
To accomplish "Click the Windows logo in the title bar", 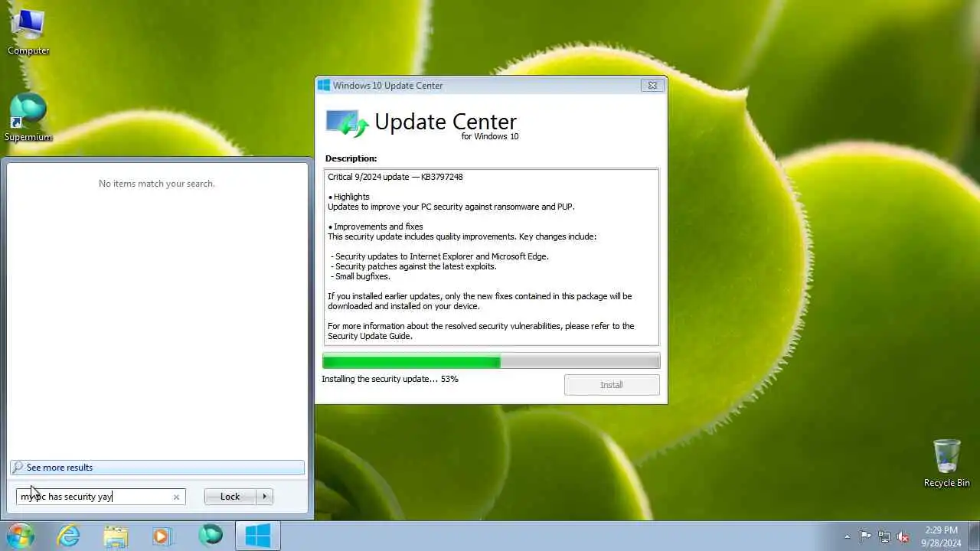I will click(x=324, y=86).
